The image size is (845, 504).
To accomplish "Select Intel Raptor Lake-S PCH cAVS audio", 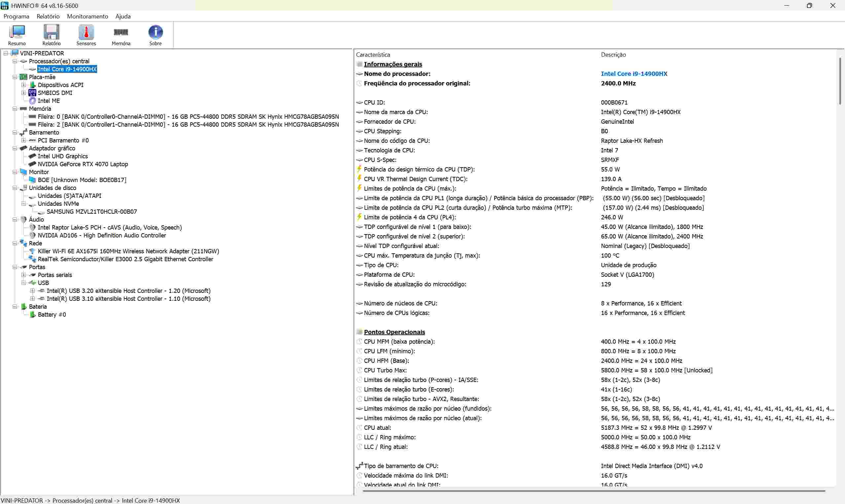I will coord(110,228).
